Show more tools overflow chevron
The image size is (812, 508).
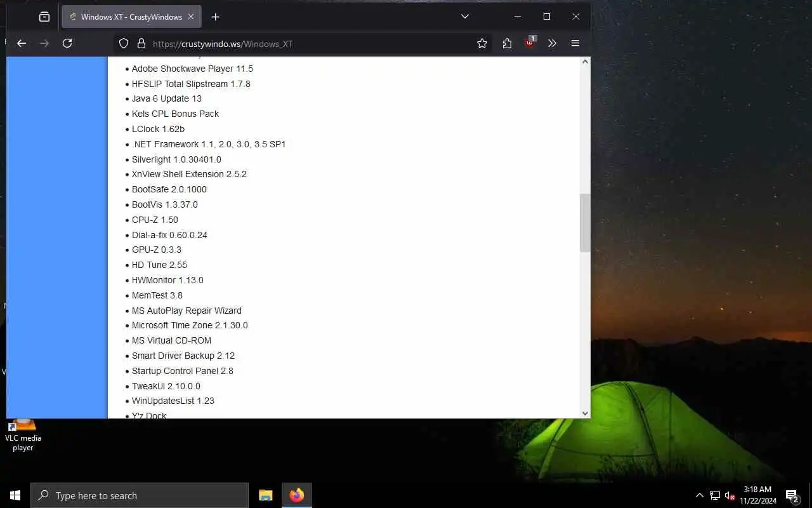pos(552,43)
